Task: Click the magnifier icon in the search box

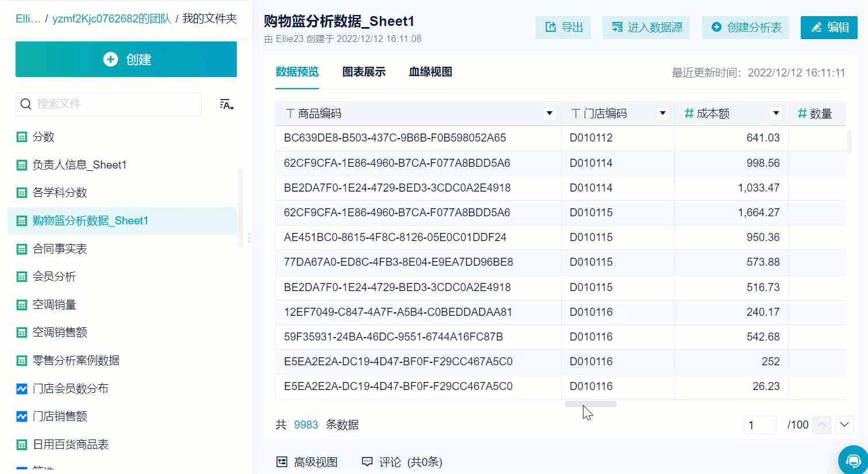Action: [26, 104]
